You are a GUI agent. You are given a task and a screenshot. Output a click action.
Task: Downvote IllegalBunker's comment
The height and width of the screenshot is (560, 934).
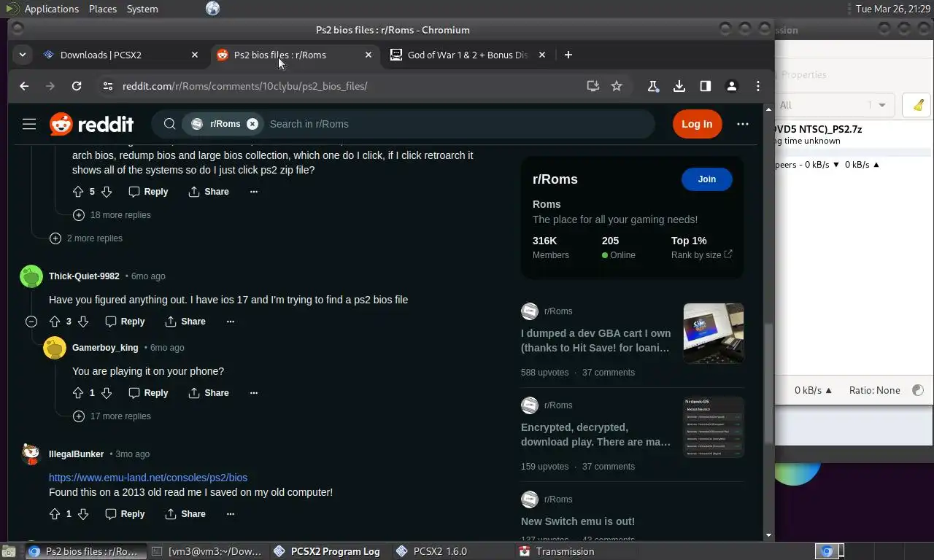tap(83, 514)
